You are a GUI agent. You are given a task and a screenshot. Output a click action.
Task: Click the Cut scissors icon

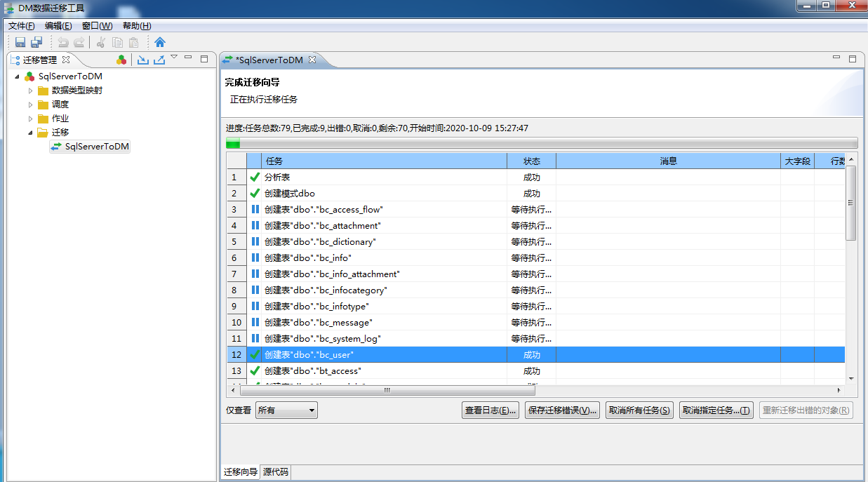pos(100,42)
